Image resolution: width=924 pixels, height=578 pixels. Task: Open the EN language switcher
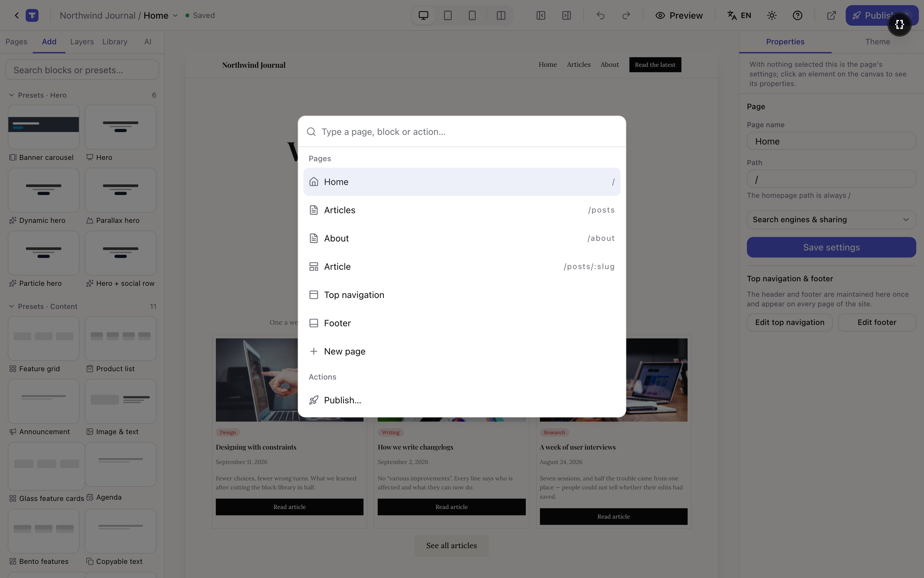click(739, 15)
